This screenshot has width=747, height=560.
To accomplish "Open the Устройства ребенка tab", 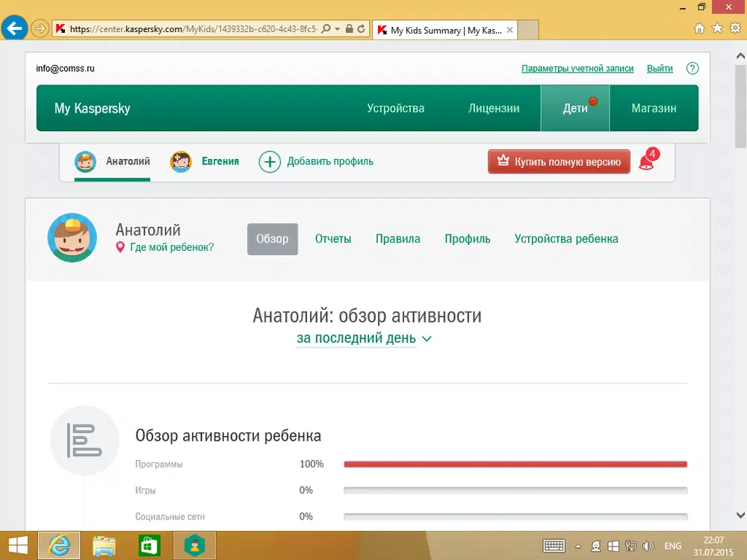I will (566, 239).
